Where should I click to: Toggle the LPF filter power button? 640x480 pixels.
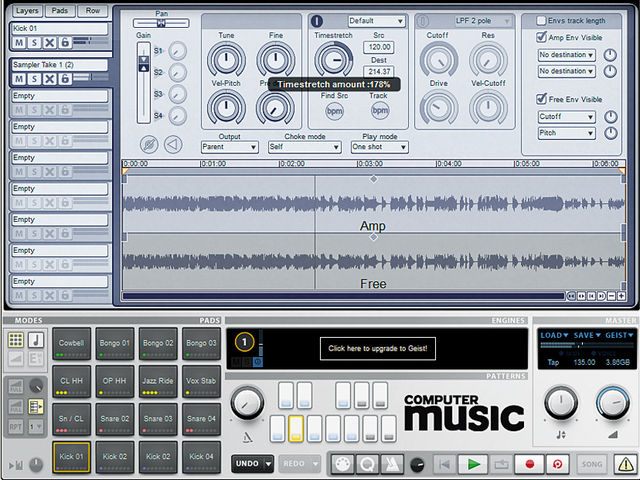coord(423,21)
